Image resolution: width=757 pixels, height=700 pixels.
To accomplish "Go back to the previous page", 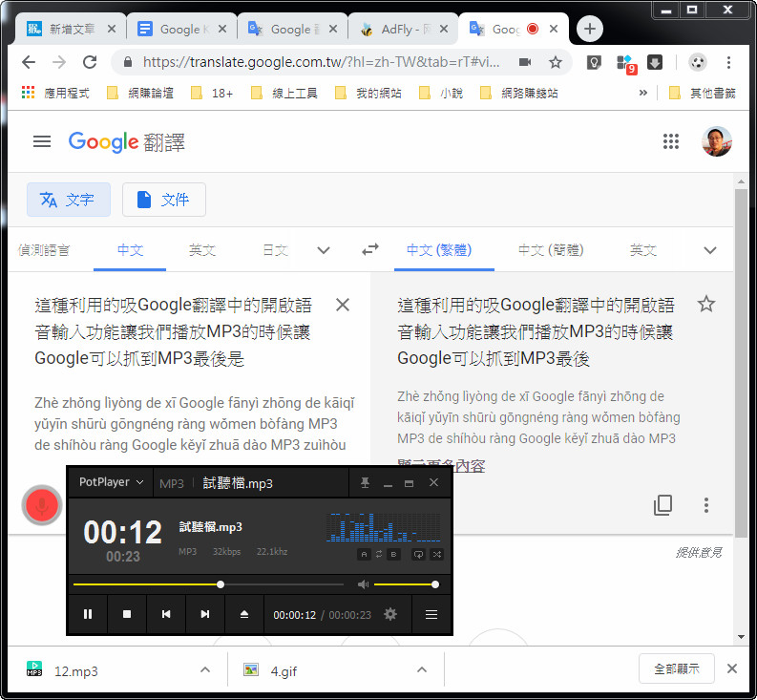I will [x=29, y=62].
